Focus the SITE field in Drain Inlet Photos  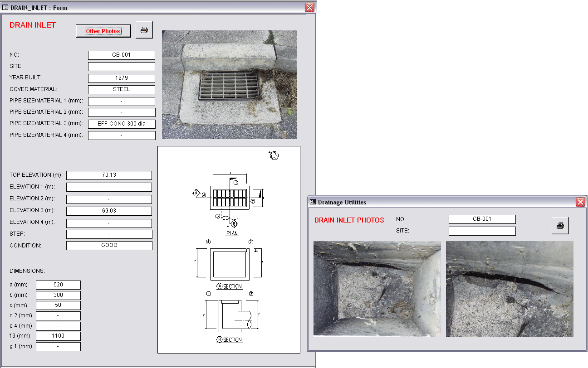pos(482,231)
